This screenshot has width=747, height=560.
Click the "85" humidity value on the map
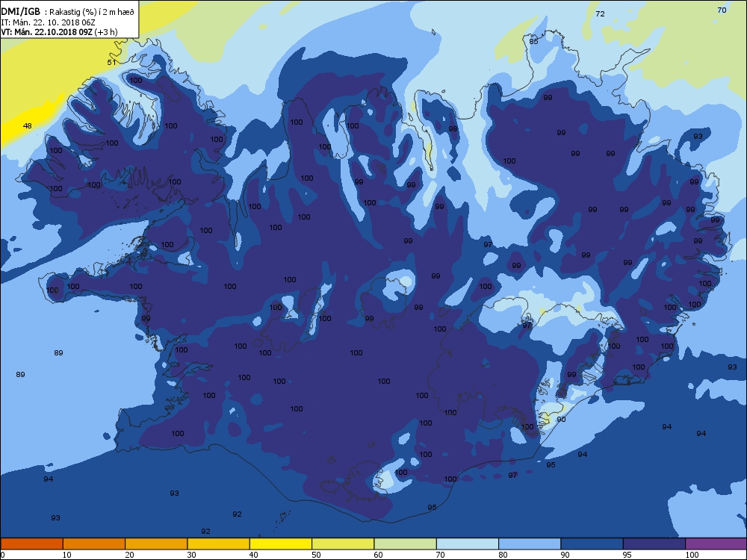click(533, 41)
